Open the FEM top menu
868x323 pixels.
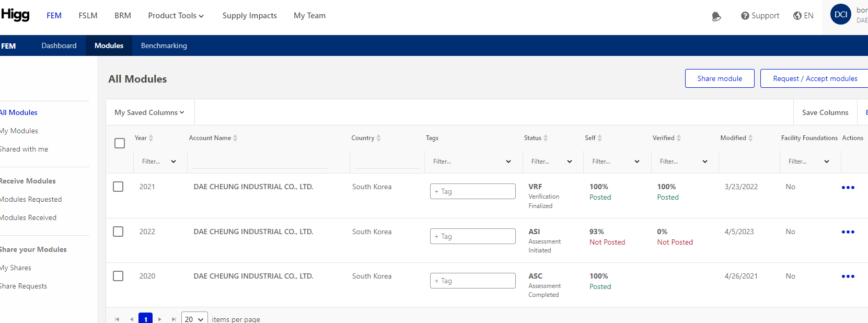(x=54, y=16)
